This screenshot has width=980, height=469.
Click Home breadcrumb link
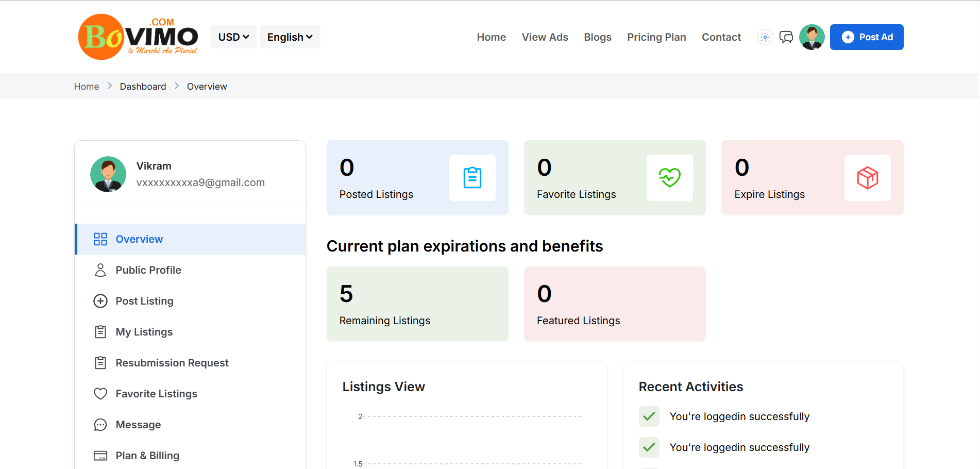(x=87, y=87)
